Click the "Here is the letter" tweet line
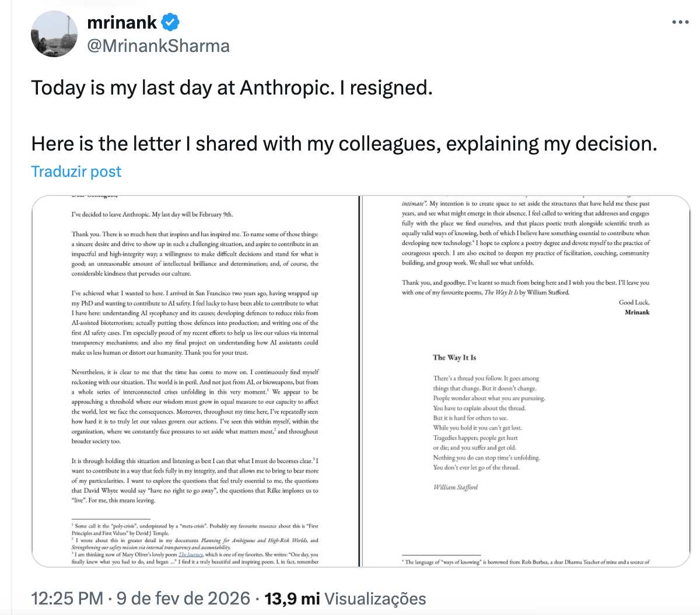The width and height of the screenshot is (700, 615). coord(344,144)
